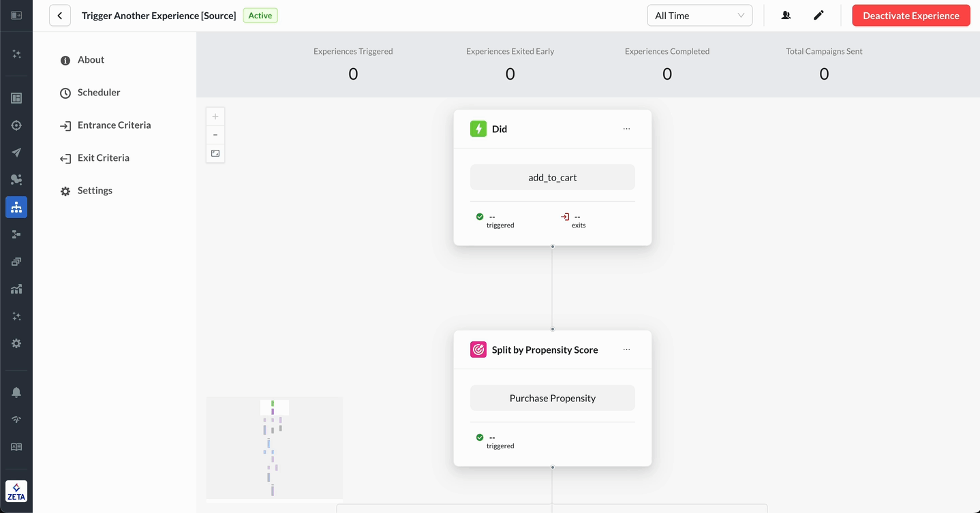The width and height of the screenshot is (980, 513).
Task: Open experience Settings gear item
Action: [95, 191]
